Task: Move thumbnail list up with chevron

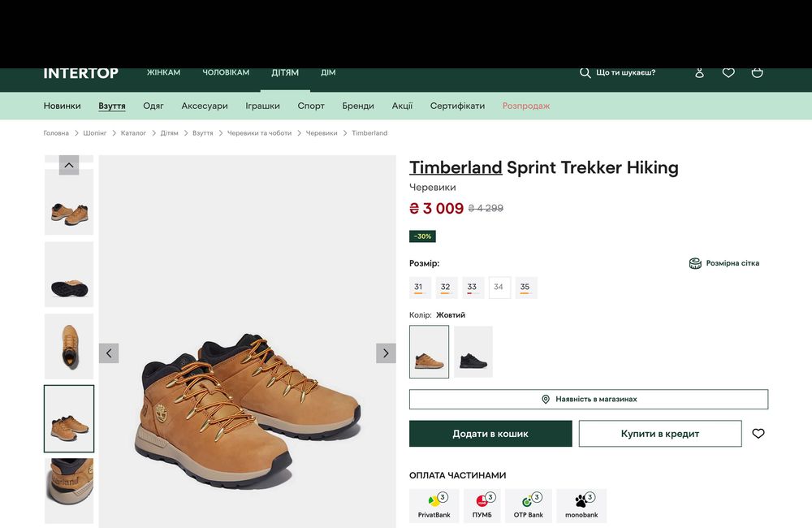Action: point(69,165)
